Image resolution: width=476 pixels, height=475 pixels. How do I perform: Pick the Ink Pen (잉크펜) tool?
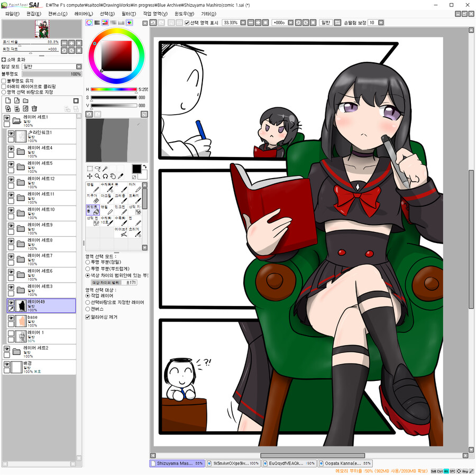[x=121, y=210]
